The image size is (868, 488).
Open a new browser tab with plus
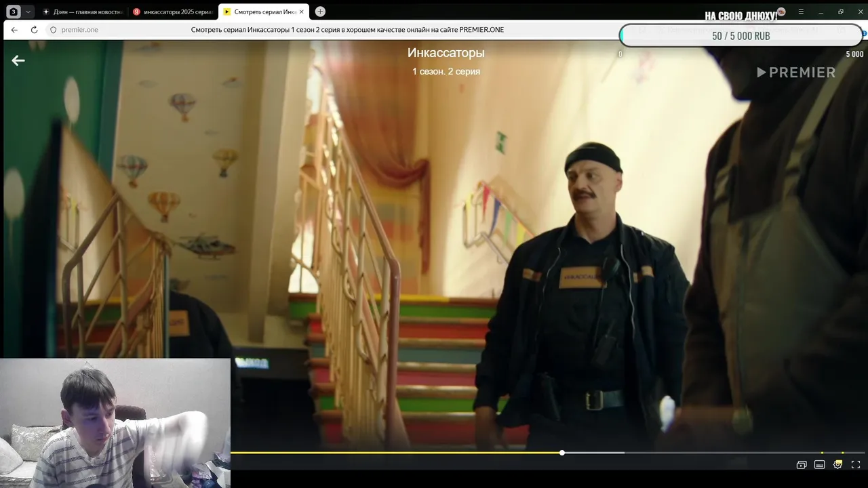[x=320, y=12]
